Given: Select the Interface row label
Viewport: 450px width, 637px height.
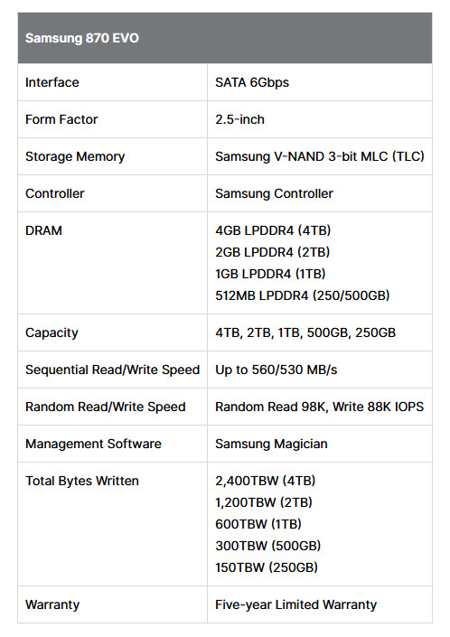Looking at the screenshot, I should pyautogui.click(x=52, y=82).
